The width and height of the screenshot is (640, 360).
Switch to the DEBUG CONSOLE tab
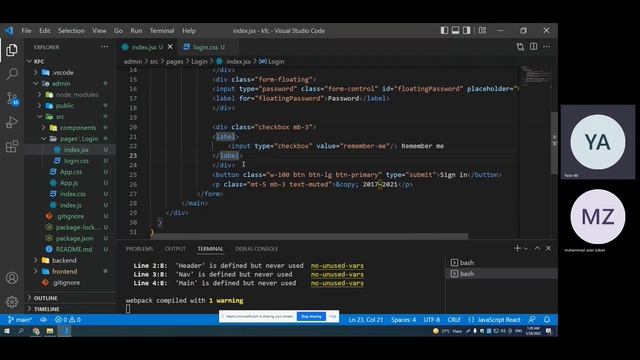[x=256, y=249]
